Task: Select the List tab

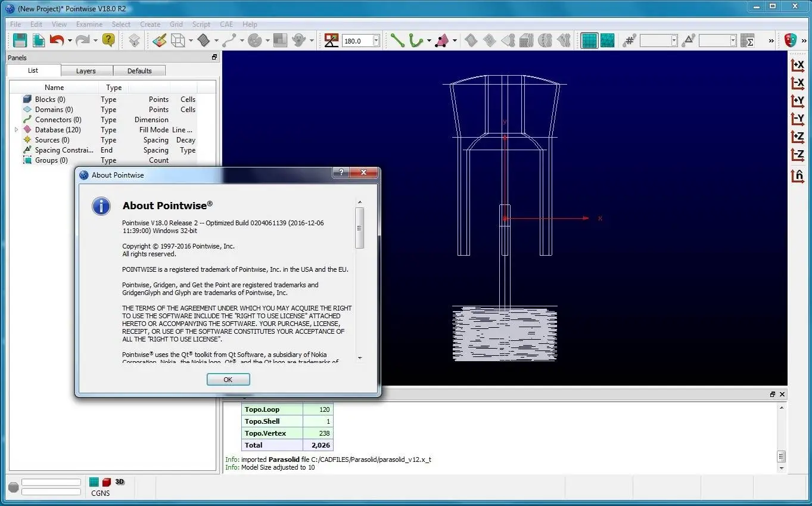Action: 33,70
